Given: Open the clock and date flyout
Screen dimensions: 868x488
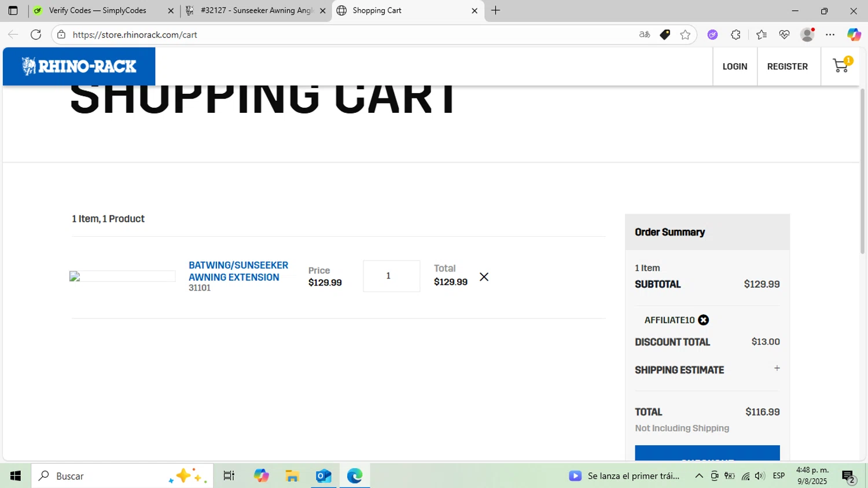Looking at the screenshot, I should pos(812,476).
